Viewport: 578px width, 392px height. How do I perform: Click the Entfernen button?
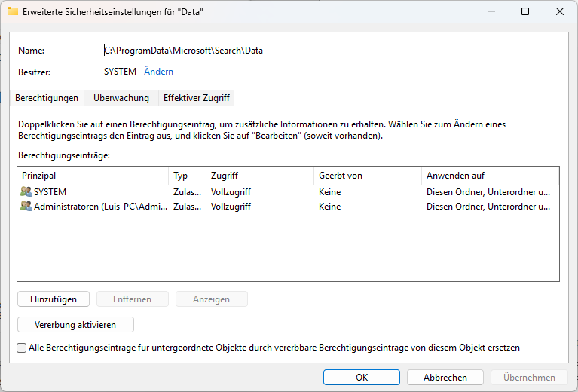coord(133,299)
